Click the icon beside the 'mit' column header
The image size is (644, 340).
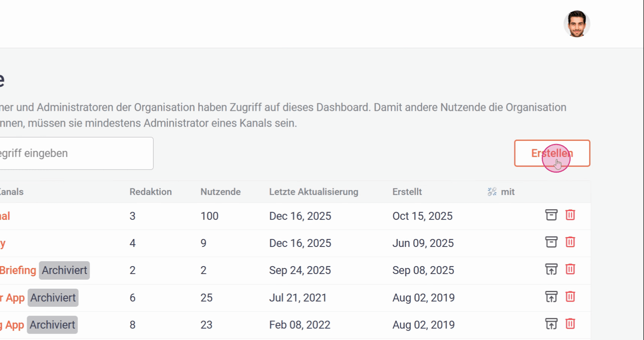(492, 192)
